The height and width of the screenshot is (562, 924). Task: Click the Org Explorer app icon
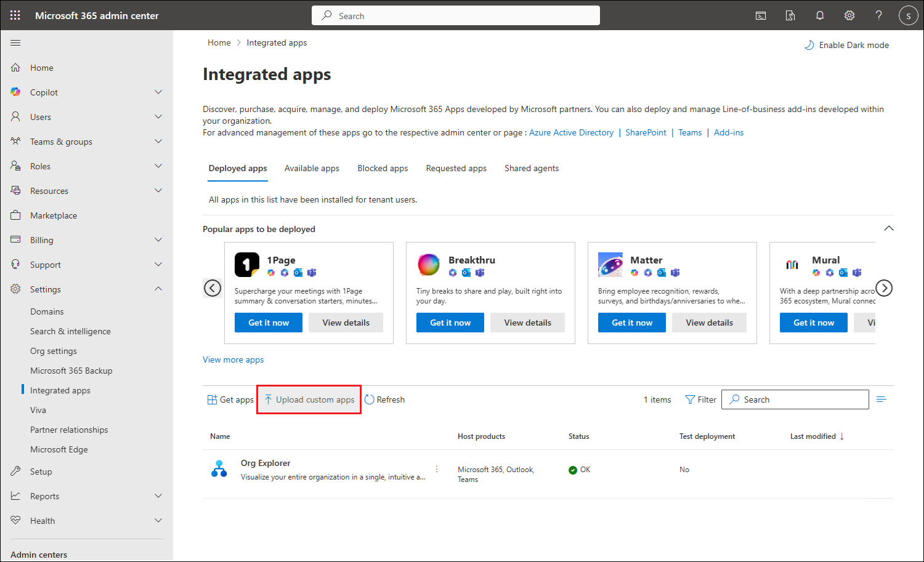219,469
